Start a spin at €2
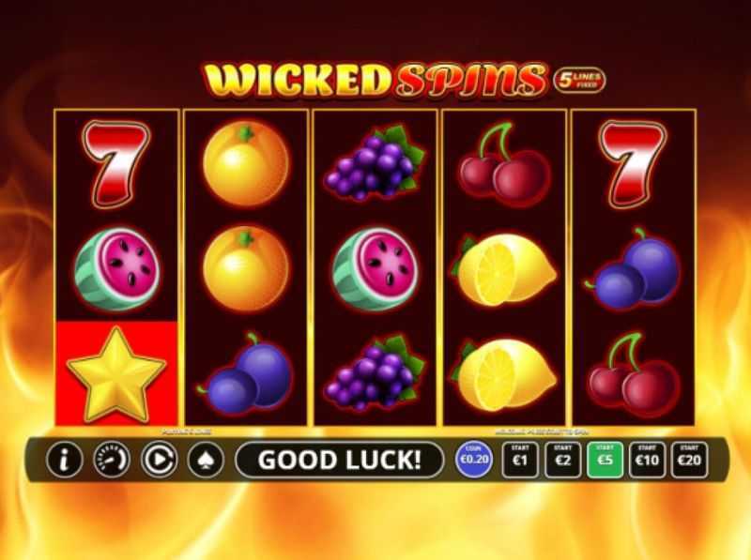This screenshot has height=560, width=751. pos(562,460)
